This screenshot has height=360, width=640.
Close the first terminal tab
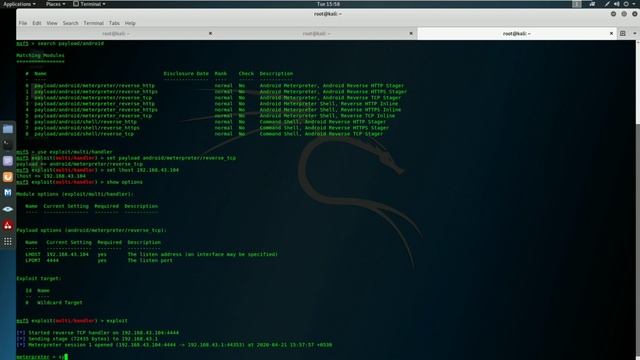[x=210, y=33]
